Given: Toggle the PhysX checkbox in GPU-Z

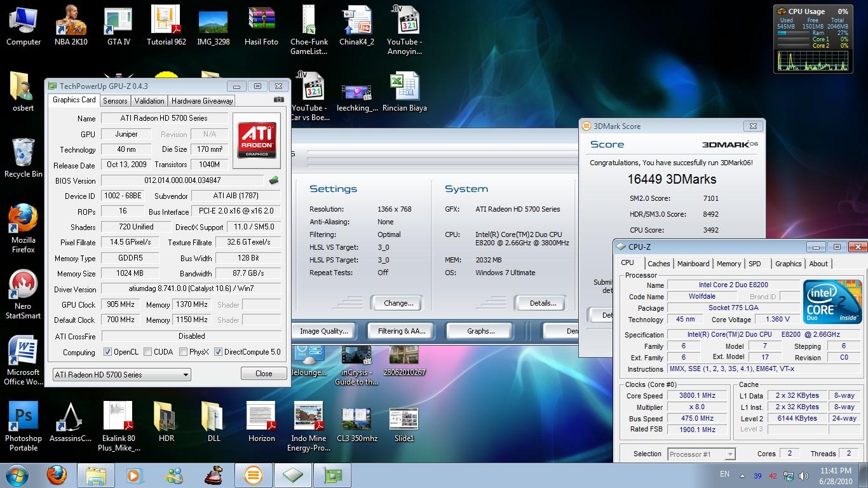Looking at the screenshot, I should pyautogui.click(x=183, y=351).
